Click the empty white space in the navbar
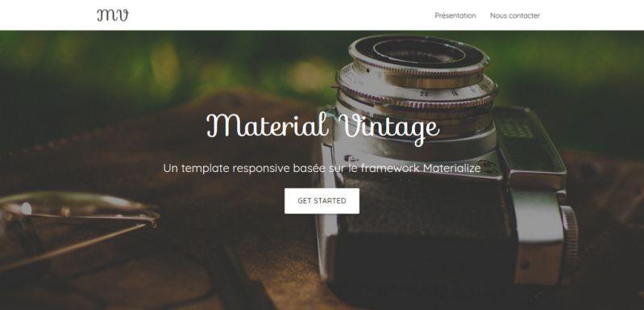 click(x=280, y=15)
